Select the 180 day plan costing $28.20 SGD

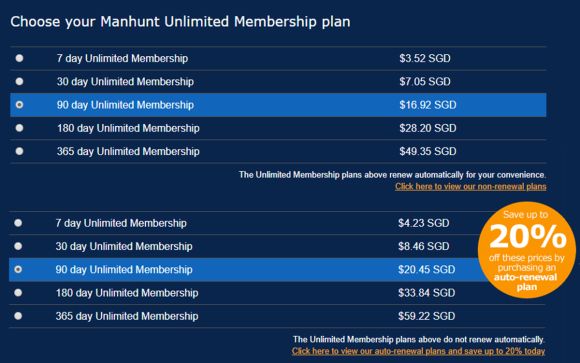20,128
